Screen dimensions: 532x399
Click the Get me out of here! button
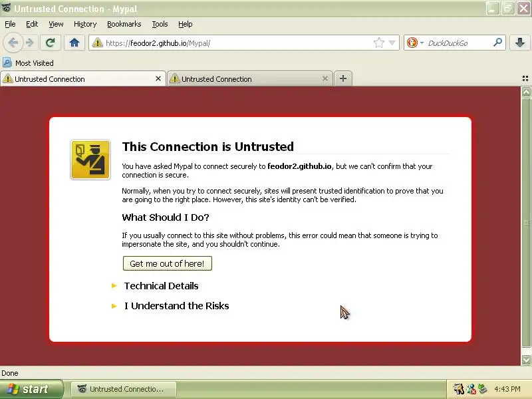pyautogui.click(x=168, y=263)
